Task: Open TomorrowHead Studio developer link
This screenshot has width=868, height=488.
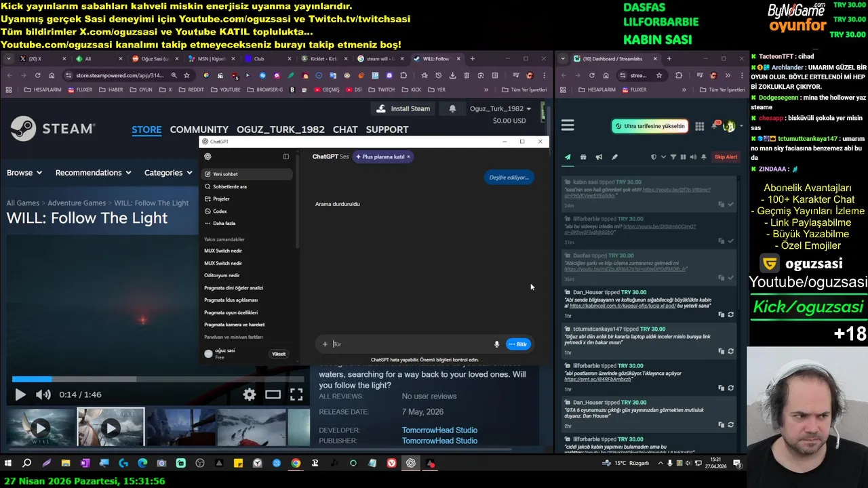Action: click(439, 430)
